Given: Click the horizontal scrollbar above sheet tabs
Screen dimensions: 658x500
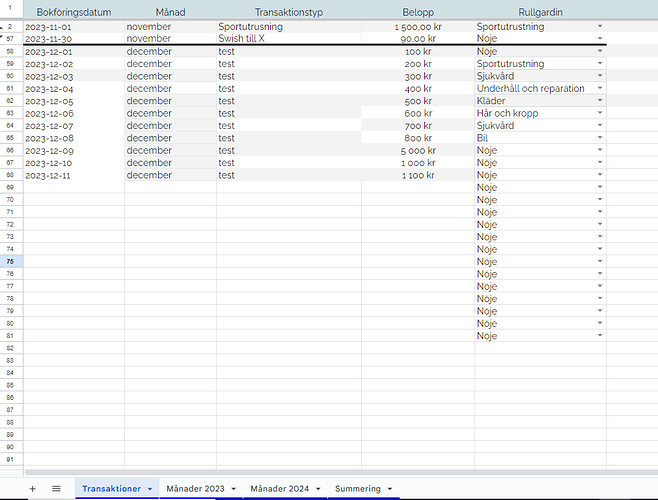Looking at the screenshot, I should click(330, 472).
